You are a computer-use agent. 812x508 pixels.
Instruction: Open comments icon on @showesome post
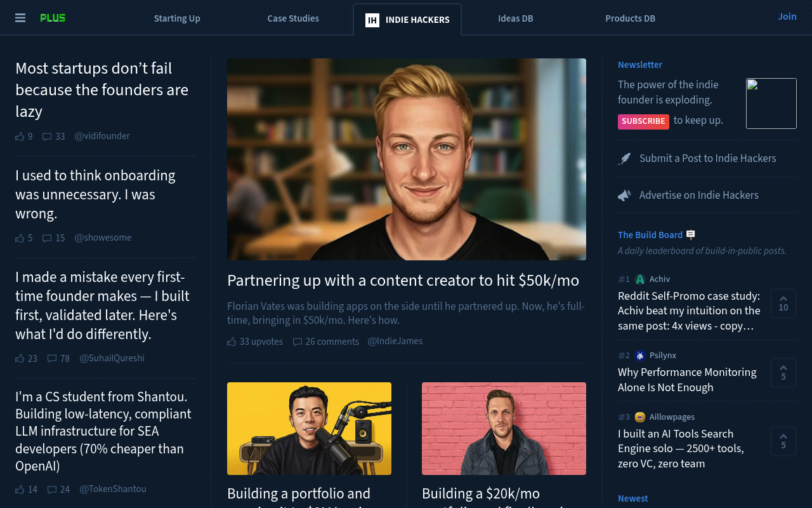click(47, 238)
